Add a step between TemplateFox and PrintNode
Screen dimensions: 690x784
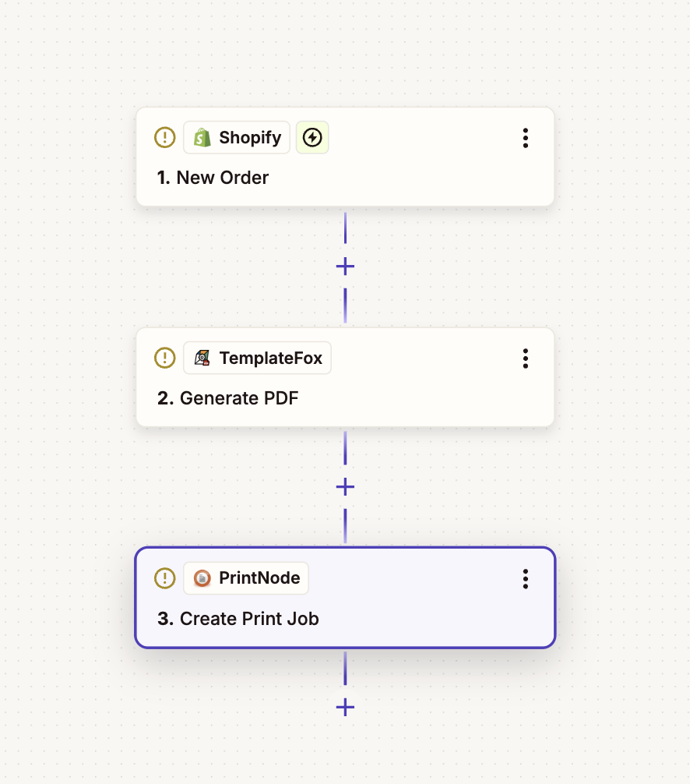[345, 487]
